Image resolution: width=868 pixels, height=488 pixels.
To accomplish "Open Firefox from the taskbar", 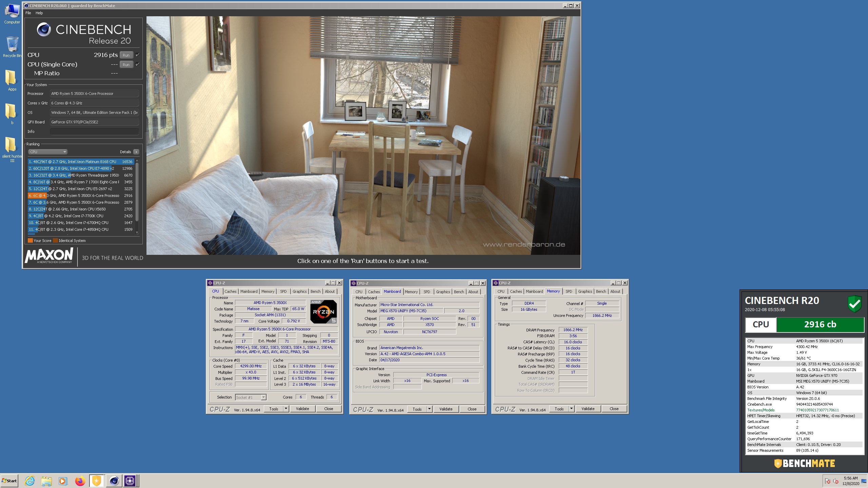I will coord(80,481).
